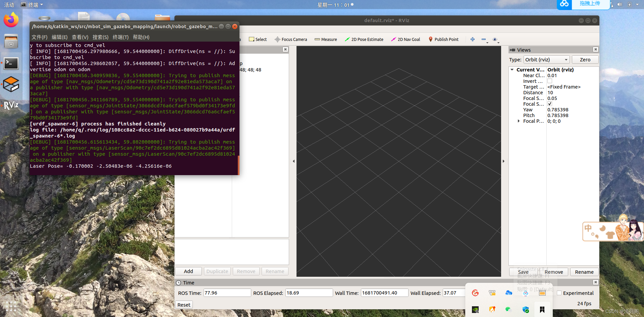Click the 拖拽上传 upload button
Viewport: 644px width, 317px height.
tap(590, 4)
